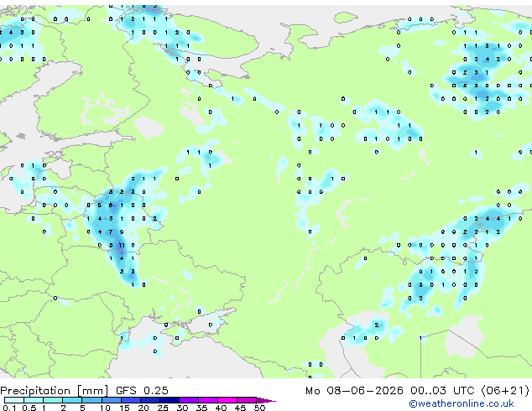Click the '11' precipitation value on the map
The height and width of the screenshot is (411, 532).
click(x=122, y=245)
